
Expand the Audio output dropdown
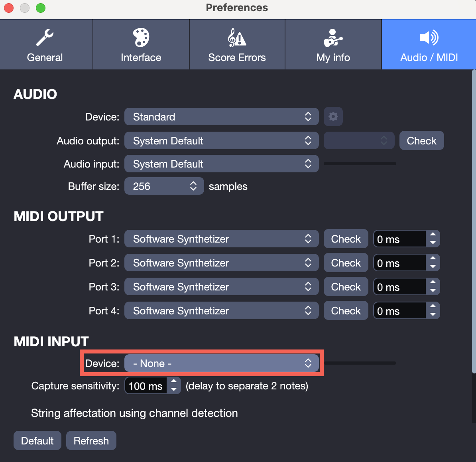[x=221, y=140]
